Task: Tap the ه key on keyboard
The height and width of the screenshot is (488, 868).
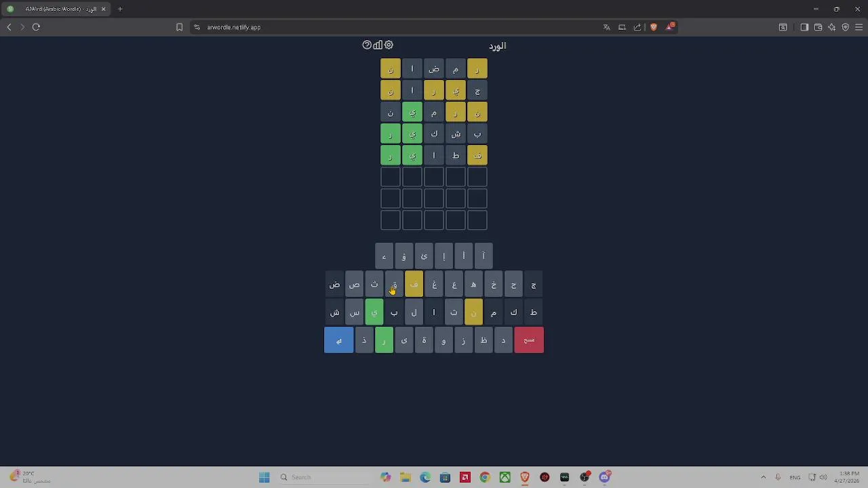Action: pos(473,285)
